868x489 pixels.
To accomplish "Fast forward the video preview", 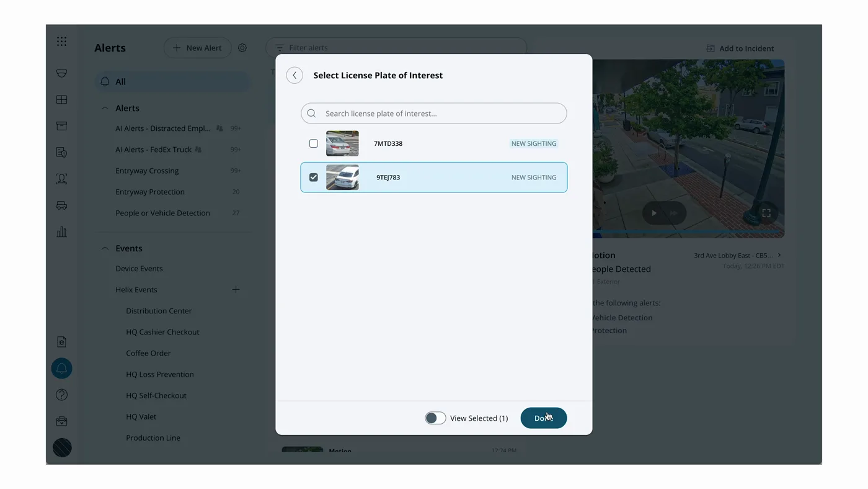I will pos(673,213).
